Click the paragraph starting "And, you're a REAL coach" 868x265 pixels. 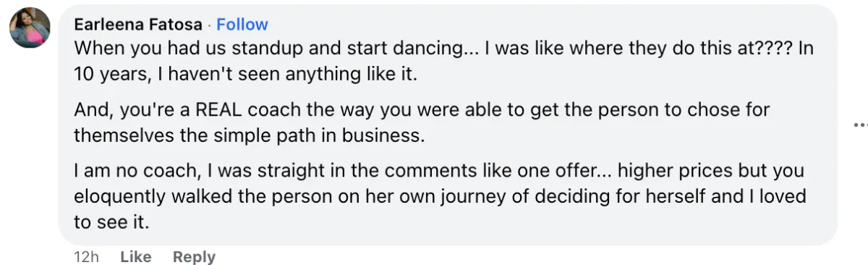pos(422,122)
